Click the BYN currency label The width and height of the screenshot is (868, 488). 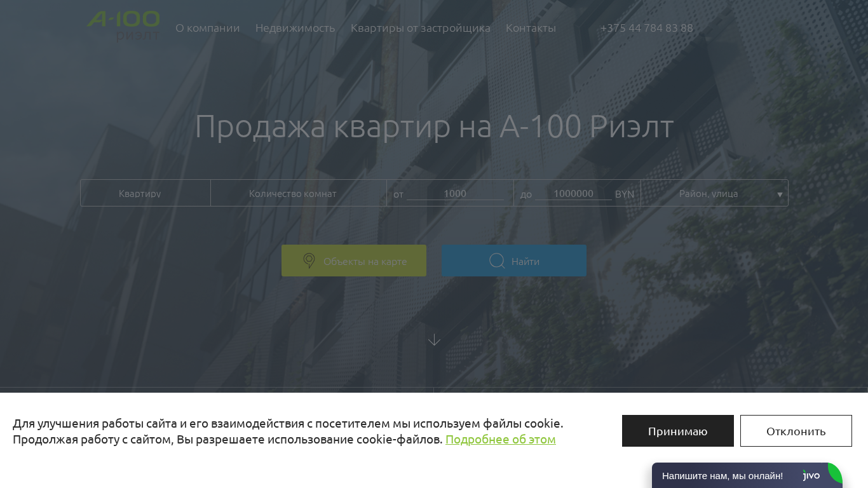pyautogui.click(x=625, y=194)
